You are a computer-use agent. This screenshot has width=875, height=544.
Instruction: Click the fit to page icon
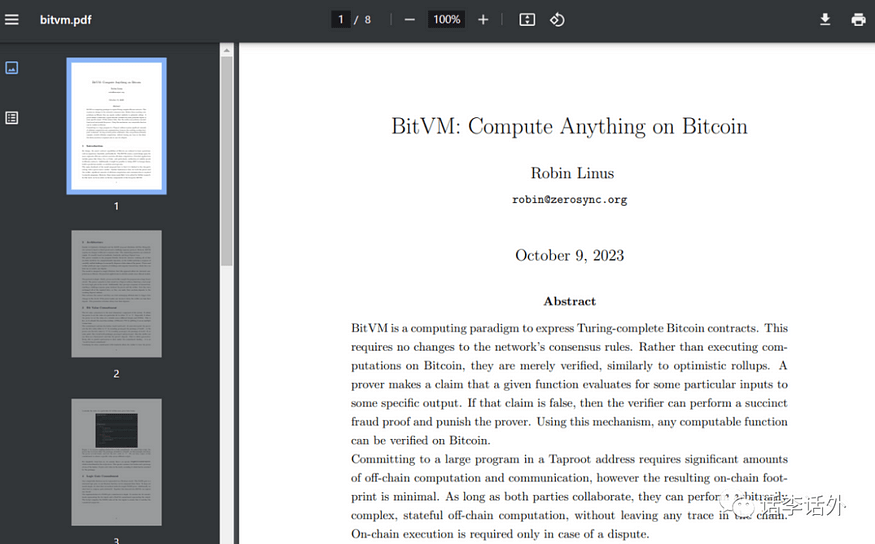pyautogui.click(x=527, y=20)
